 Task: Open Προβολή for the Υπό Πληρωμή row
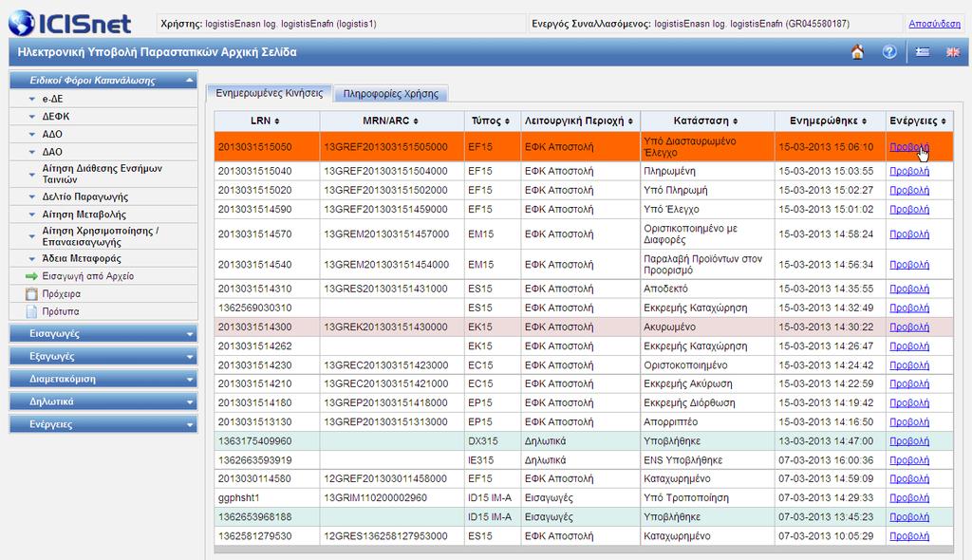pyautogui.click(x=908, y=191)
